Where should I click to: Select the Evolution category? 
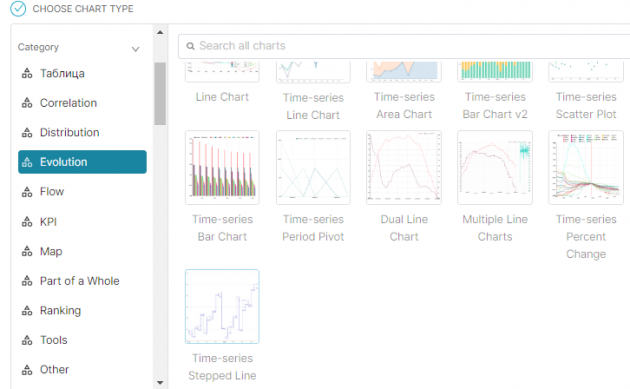[x=82, y=162]
